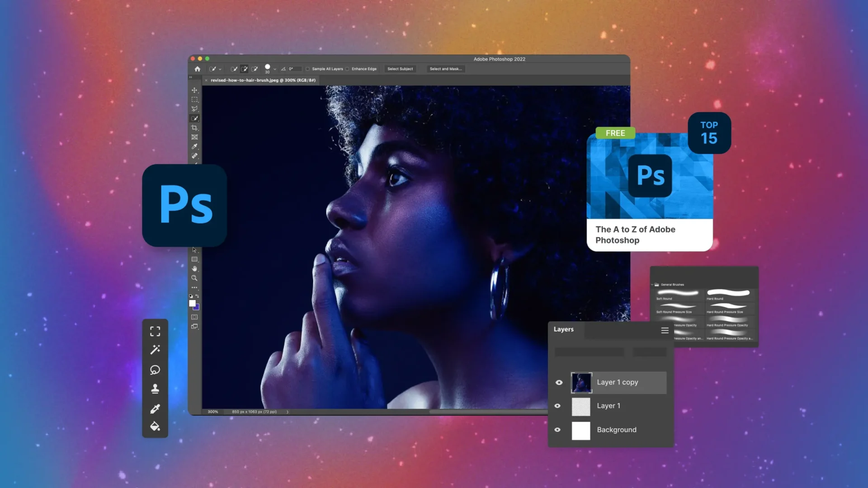Check the Enhance Edge option
This screenshot has height=488, width=868.
347,69
